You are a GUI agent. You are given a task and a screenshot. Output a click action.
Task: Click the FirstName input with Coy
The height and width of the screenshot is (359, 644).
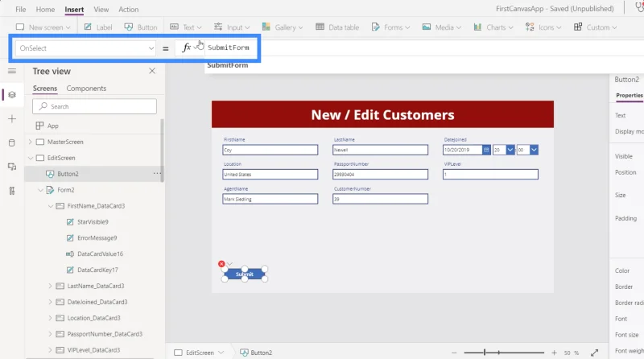270,150
